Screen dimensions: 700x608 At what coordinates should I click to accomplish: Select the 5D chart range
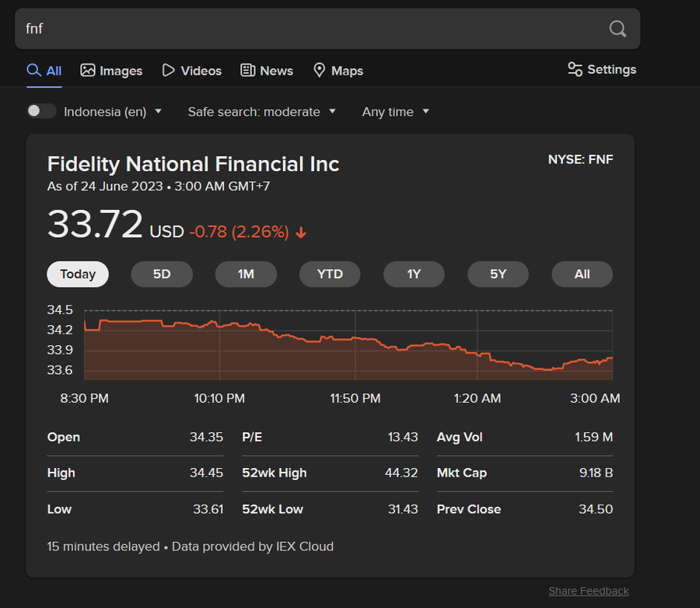pyautogui.click(x=162, y=274)
